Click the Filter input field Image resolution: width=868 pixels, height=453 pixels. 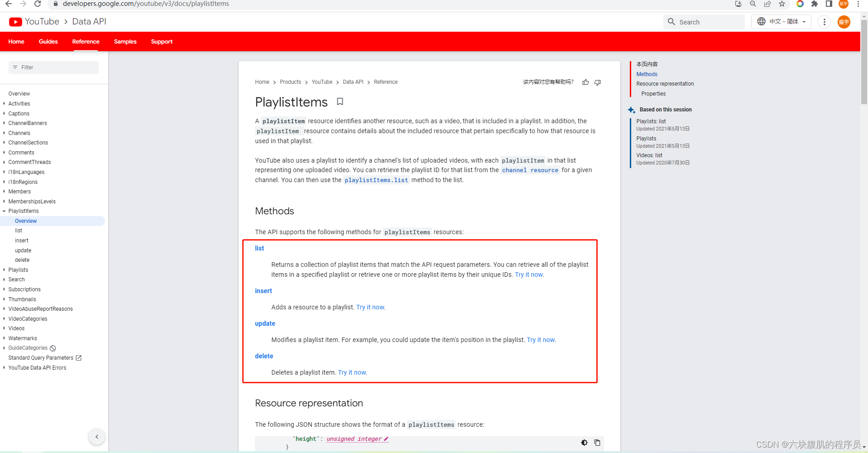(53, 67)
